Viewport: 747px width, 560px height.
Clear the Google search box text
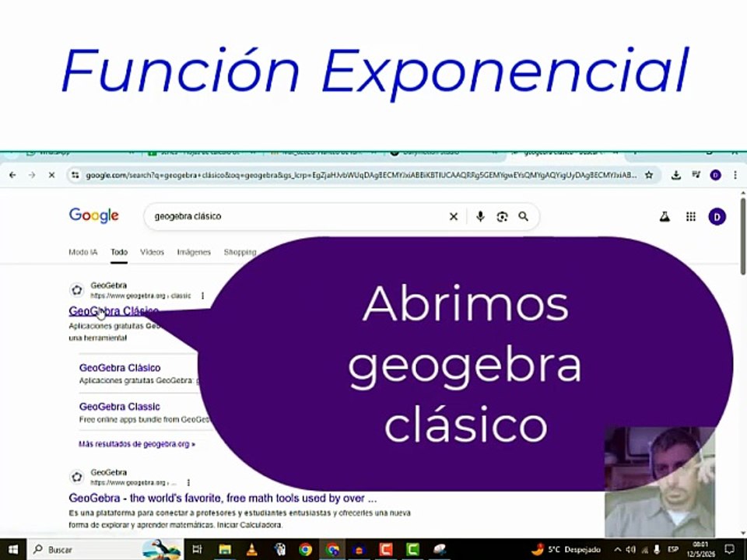[454, 217]
